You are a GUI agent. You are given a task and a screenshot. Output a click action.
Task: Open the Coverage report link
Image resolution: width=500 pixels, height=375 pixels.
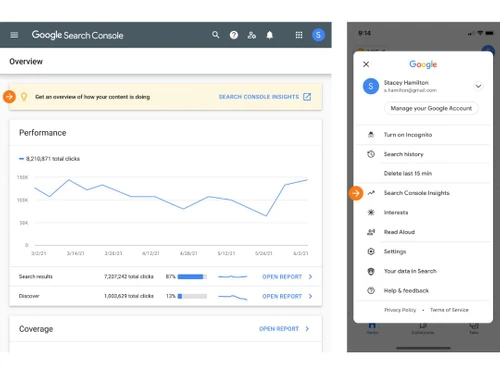[279, 329]
